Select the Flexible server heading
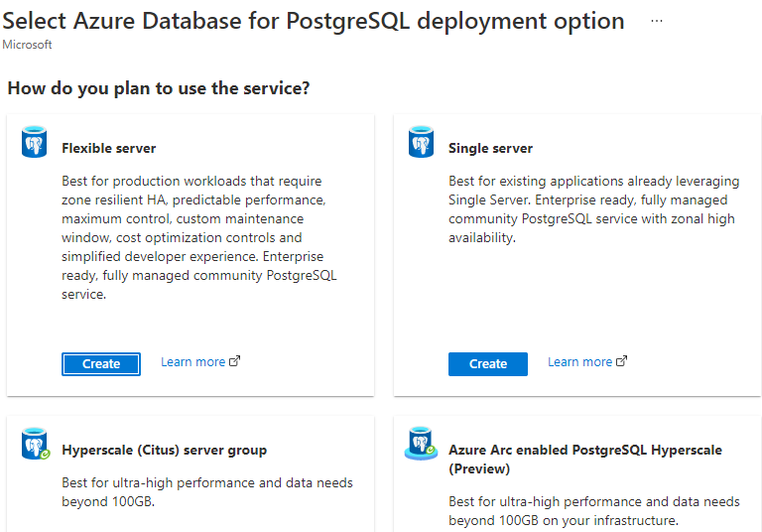Image resolution: width=762 pixels, height=532 pixels. point(109,148)
